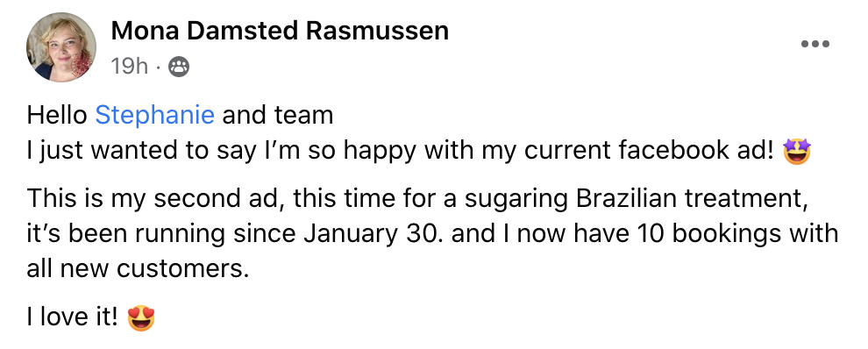Click the 19h post timestamp

click(130, 67)
